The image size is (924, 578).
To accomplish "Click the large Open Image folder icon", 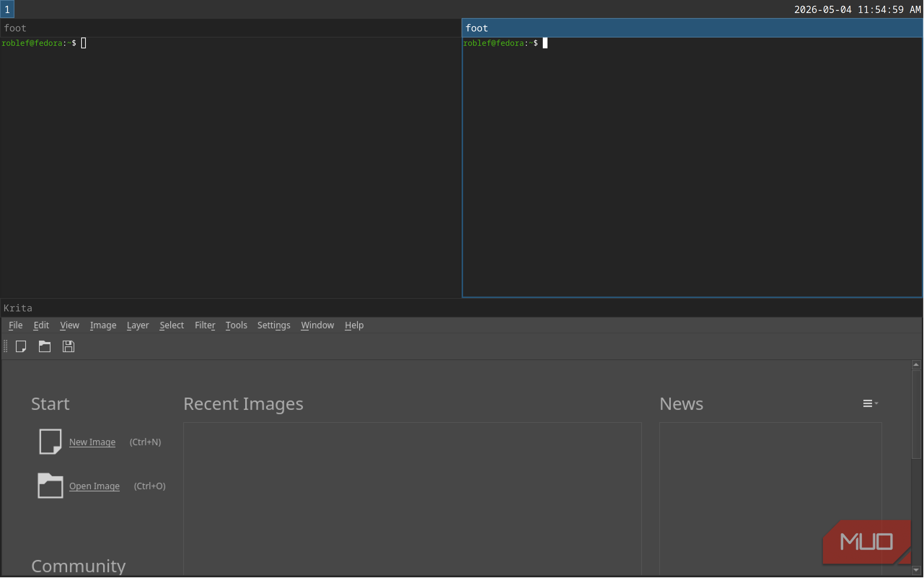I will click(x=50, y=486).
